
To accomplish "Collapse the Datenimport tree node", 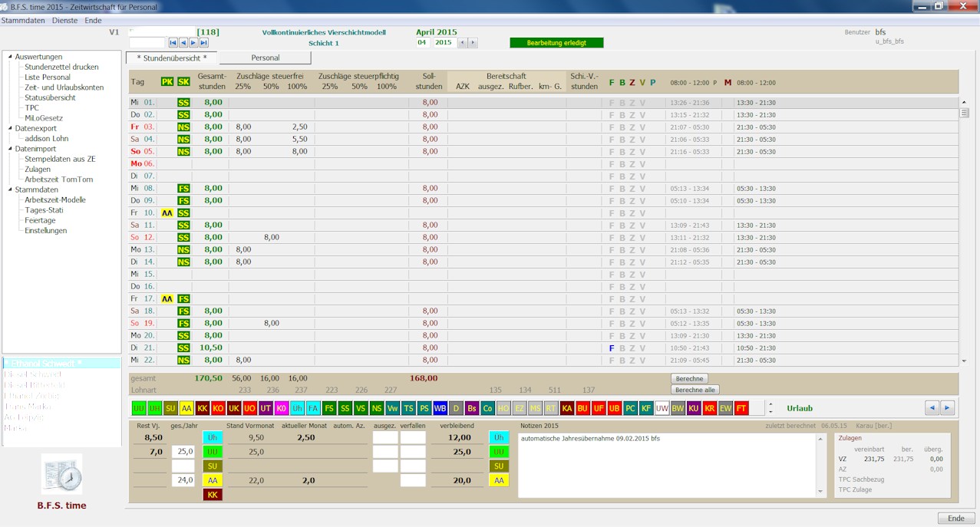I will pyautogui.click(x=11, y=149).
